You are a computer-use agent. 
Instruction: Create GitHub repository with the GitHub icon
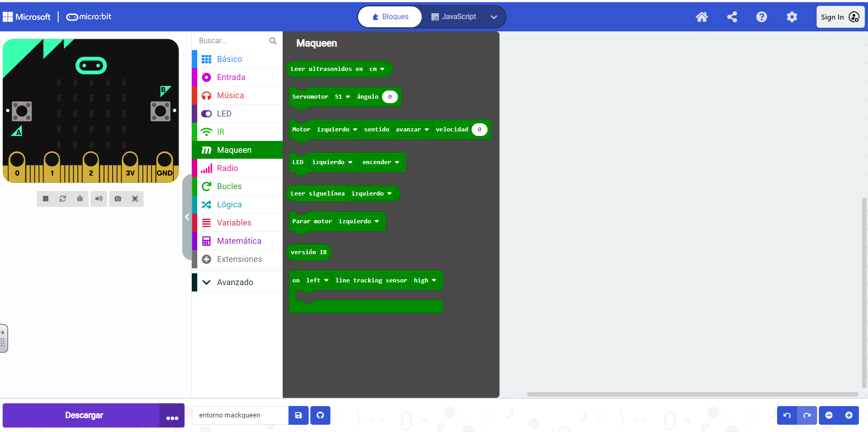pos(320,415)
